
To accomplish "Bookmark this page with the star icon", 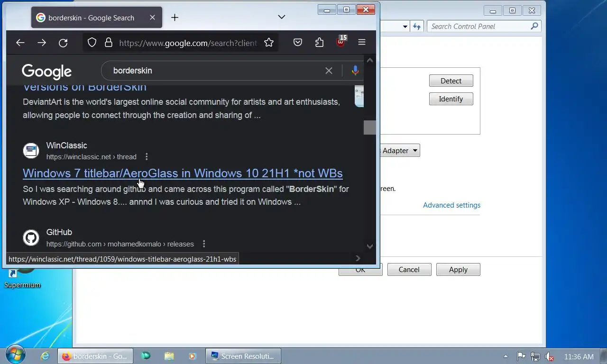I will [x=269, y=43].
